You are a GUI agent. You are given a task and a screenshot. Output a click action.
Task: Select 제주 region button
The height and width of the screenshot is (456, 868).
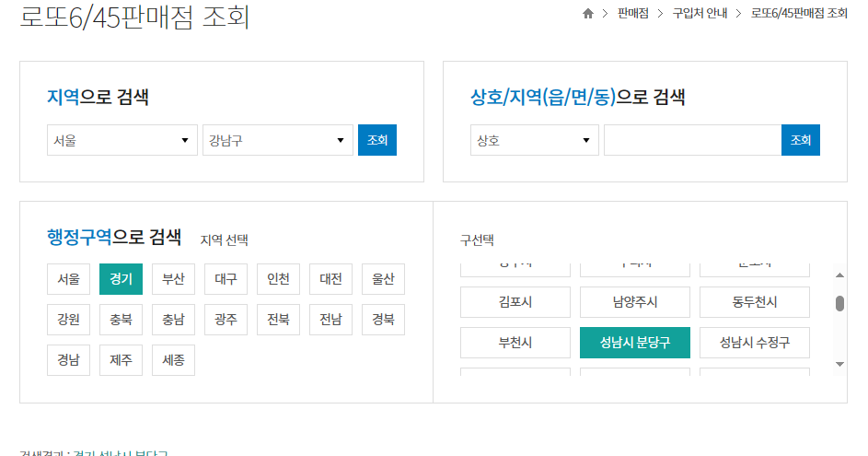tap(121, 360)
